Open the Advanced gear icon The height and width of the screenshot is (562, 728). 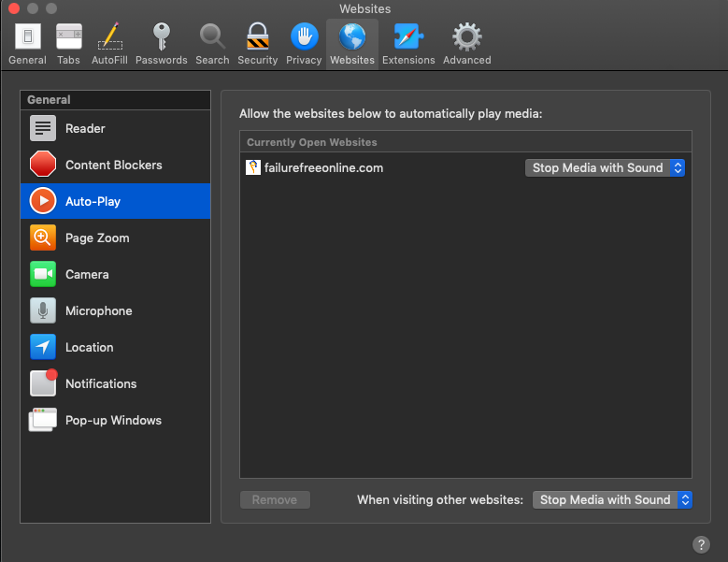click(x=467, y=36)
